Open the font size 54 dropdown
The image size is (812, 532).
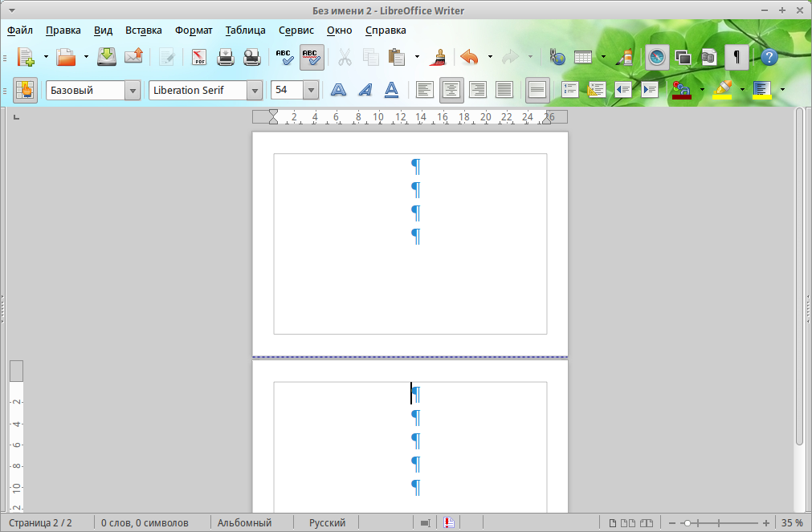pos(311,91)
